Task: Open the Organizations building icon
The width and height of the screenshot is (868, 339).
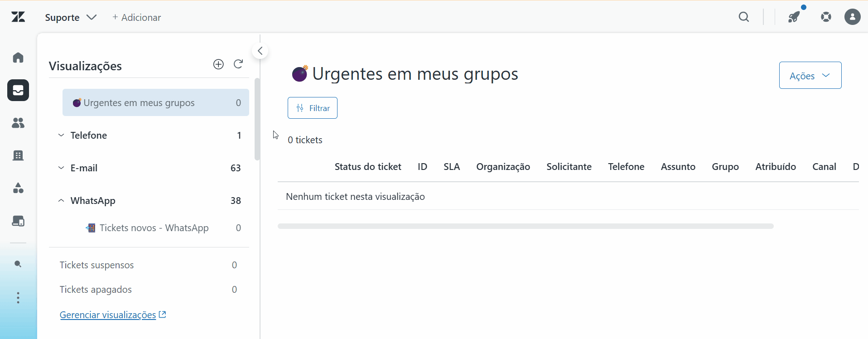Action: [18, 155]
